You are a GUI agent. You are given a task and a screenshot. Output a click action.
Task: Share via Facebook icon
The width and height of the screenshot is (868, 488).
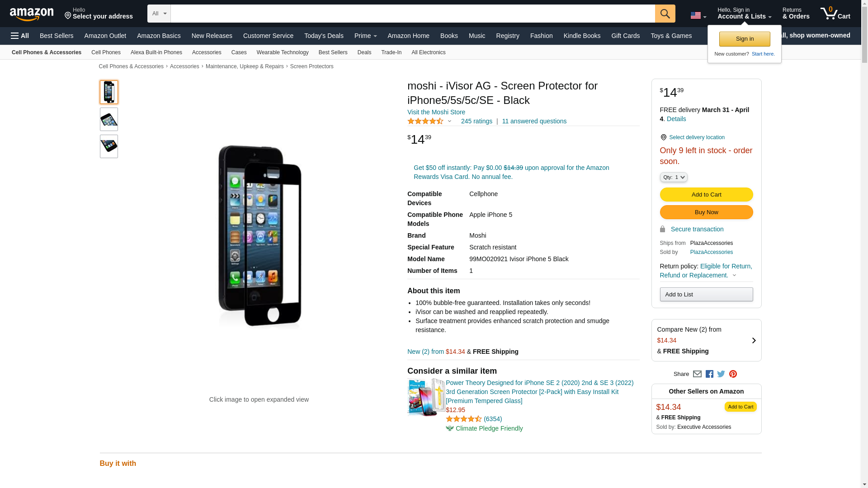(x=709, y=374)
